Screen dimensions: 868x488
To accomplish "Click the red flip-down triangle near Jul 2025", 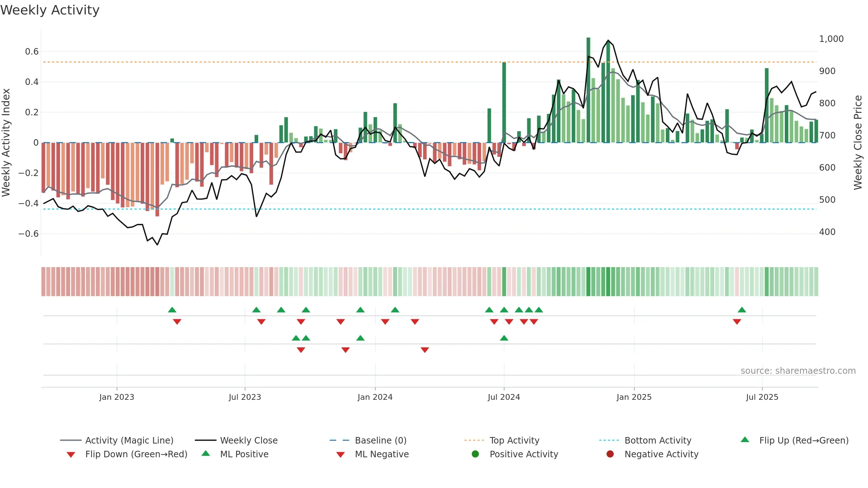I will coord(737,321).
